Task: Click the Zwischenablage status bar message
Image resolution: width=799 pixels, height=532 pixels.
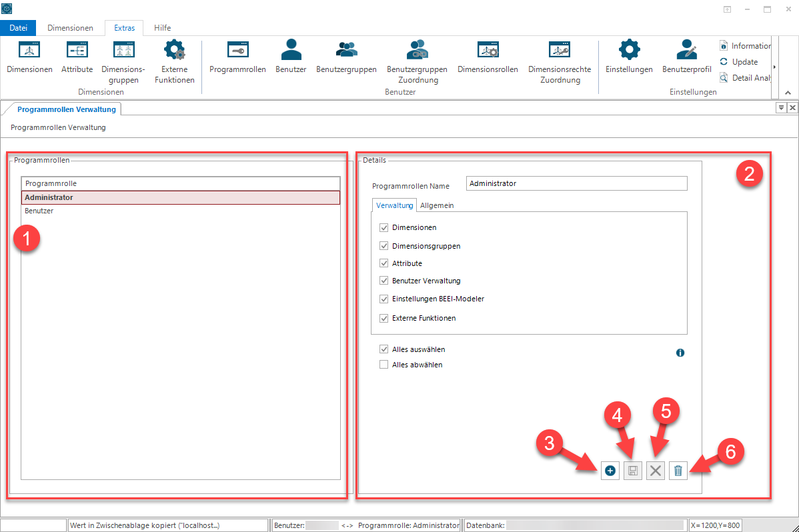Action: (x=168, y=525)
